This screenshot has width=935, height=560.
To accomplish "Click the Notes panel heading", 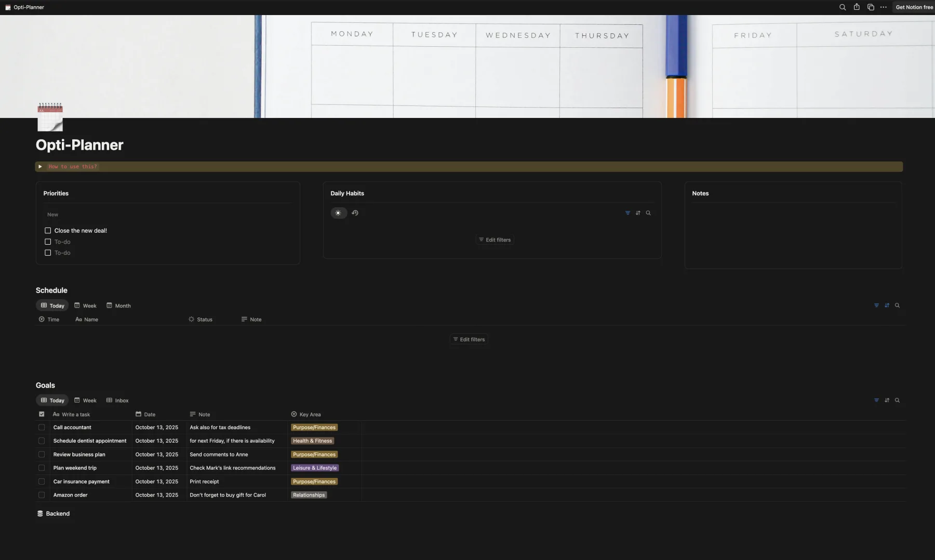I will [x=700, y=193].
